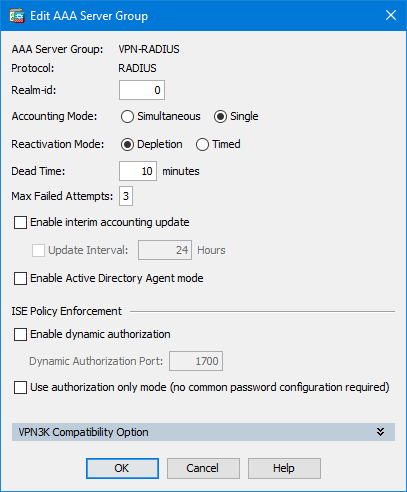
Task: Click the Realm-id input field
Action: click(142, 90)
